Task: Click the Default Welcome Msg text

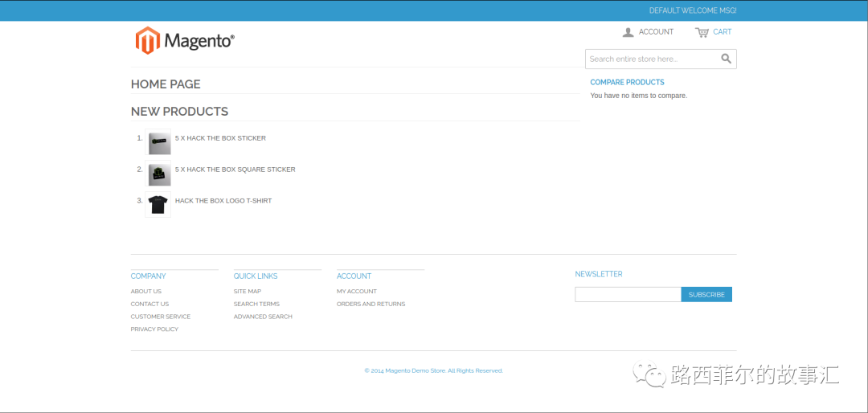Action: pos(693,10)
